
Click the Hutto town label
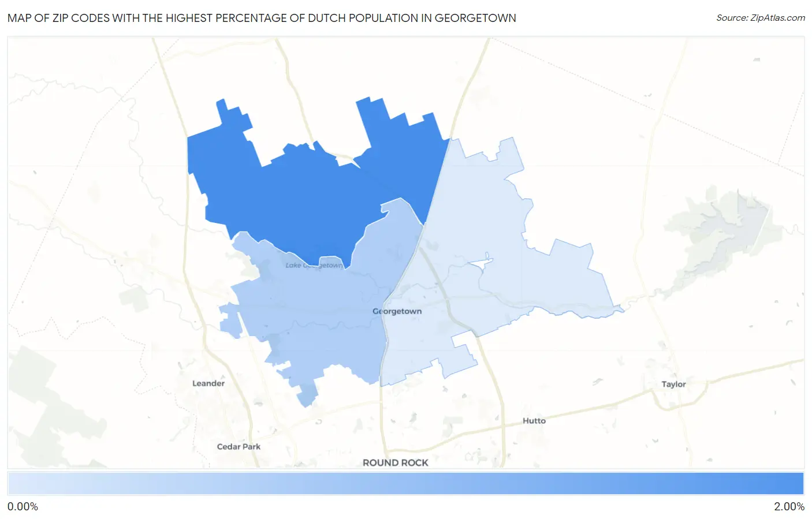click(534, 421)
